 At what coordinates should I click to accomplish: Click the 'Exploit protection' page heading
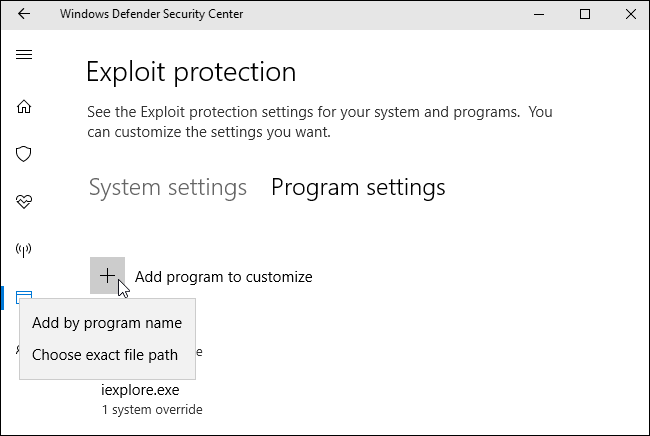point(191,72)
